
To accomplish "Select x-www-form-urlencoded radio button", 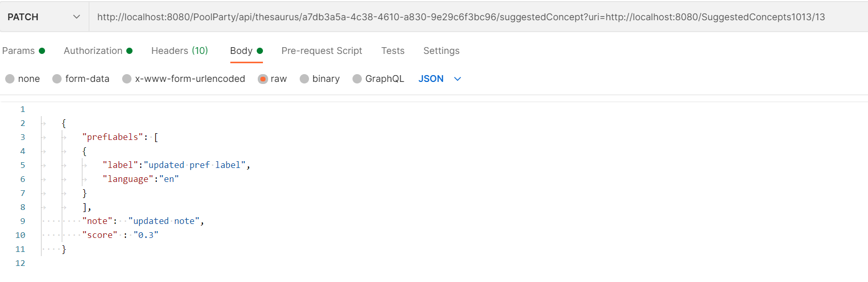I will tap(127, 79).
